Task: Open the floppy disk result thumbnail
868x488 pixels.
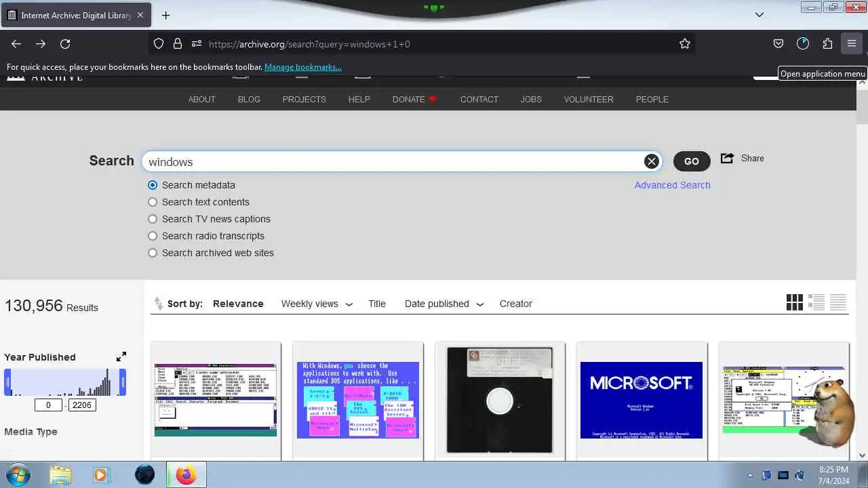Action: tap(500, 400)
